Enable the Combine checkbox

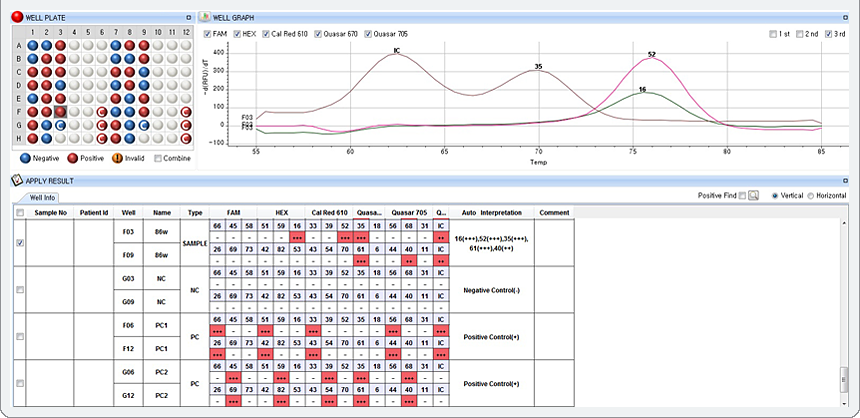pyautogui.click(x=158, y=158)
